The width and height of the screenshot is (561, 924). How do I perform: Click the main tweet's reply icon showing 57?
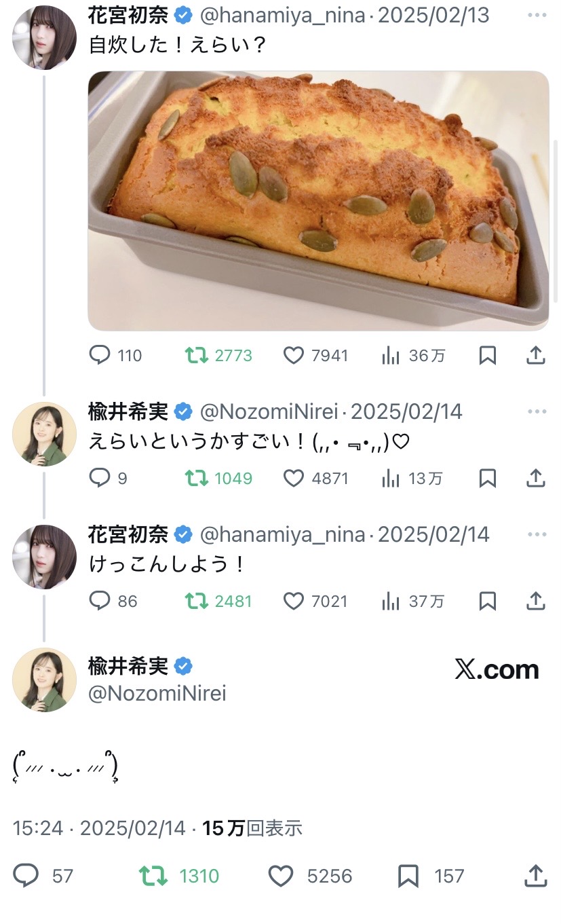26,876
